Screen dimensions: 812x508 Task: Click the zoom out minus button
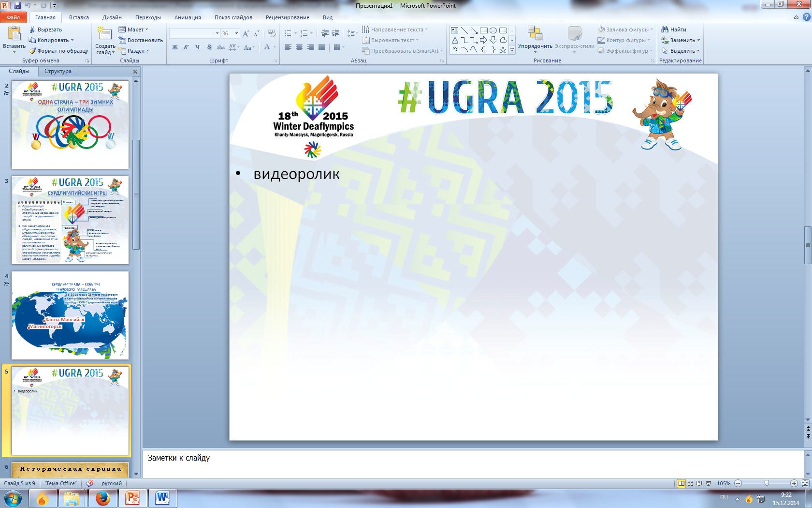[738, 483]
